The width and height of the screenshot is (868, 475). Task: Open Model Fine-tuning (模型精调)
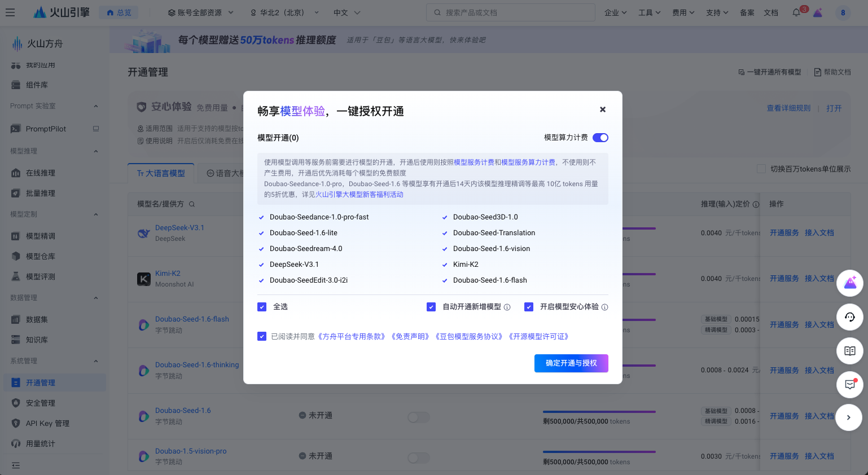click(x=41, y=236)
